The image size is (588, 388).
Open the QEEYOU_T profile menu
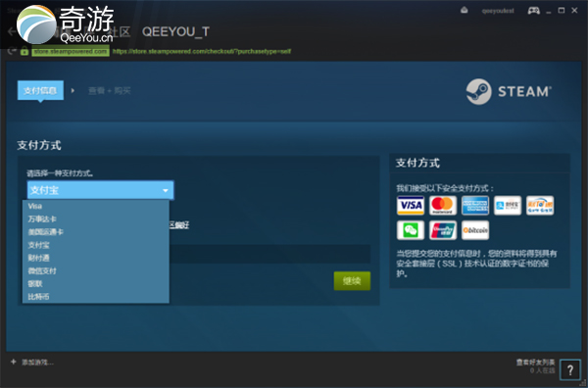[175, 32]
